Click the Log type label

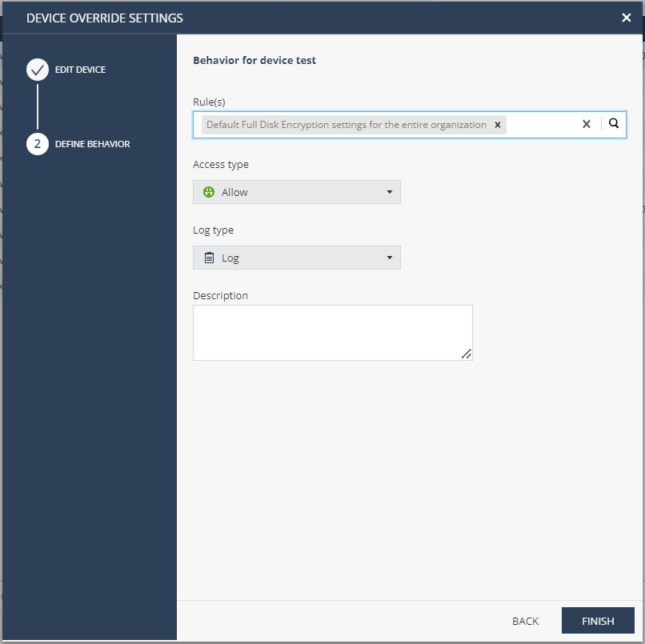[213, 230]
